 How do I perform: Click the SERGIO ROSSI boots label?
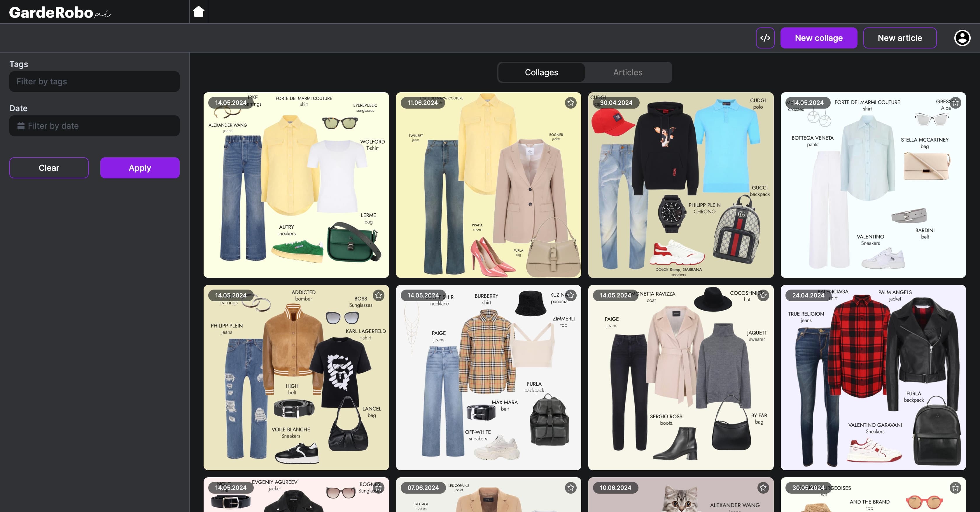(x=666, y=419)
